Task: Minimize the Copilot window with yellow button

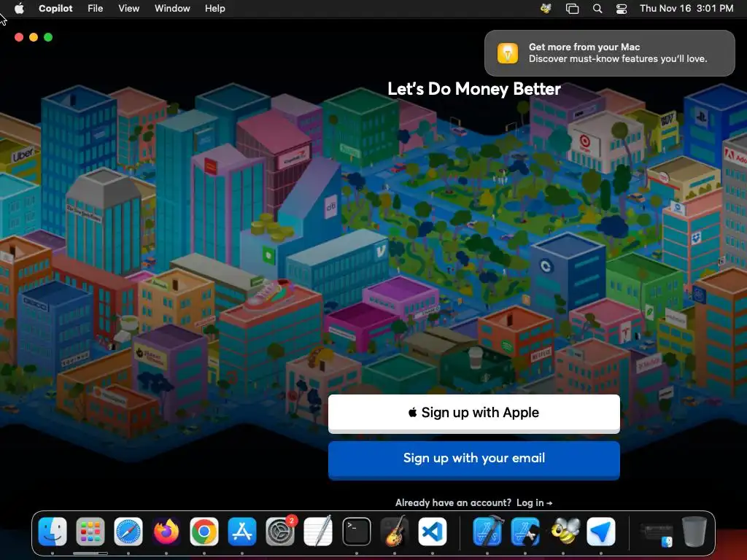Action: click(x=34, y=37)
